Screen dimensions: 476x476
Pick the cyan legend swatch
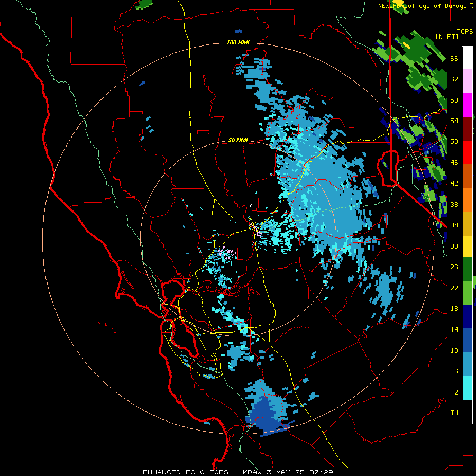coord(467,388)
